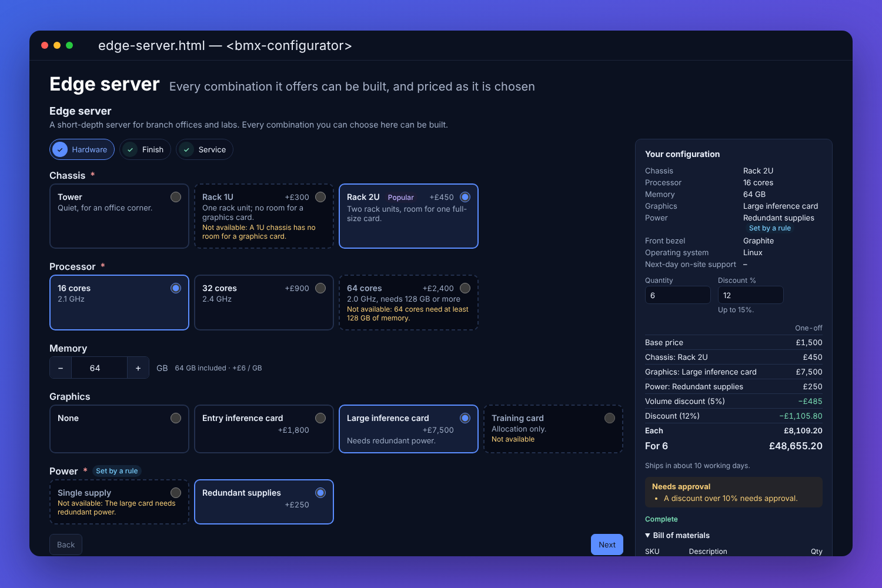
Task: Select the 32 cores processor
Action: 264,302
